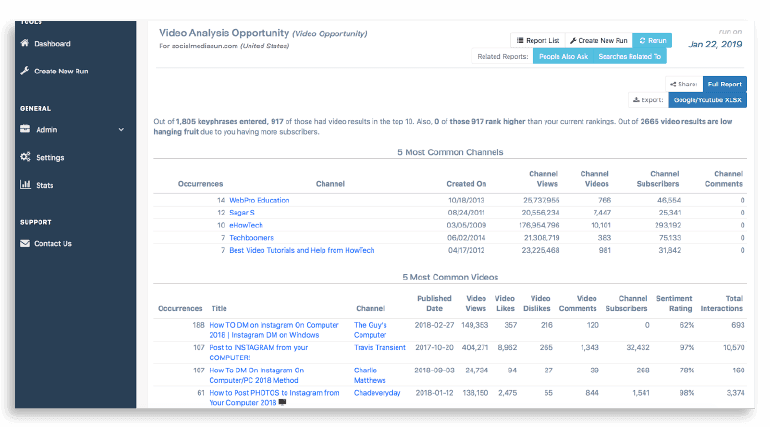Switch to People Also Ask report
The height and width of the screenshot is (427, 770).
pos(562,57)
